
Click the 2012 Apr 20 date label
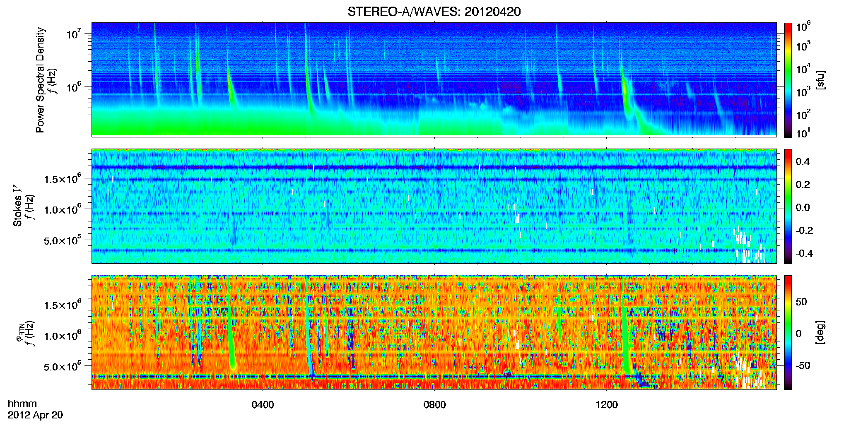click(x=35, y=415)
